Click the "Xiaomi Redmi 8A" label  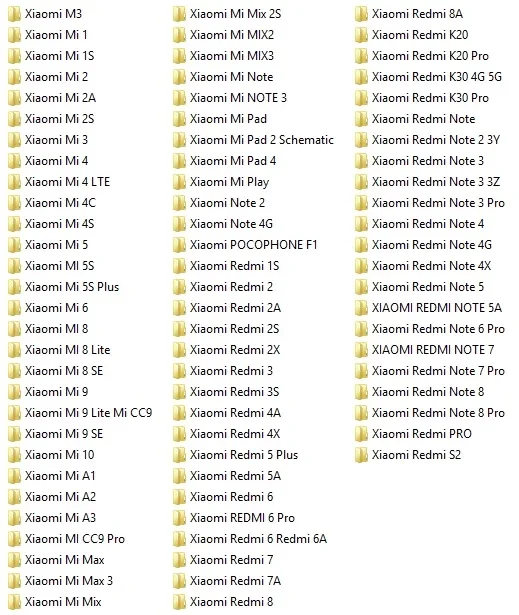click(417, 14)
